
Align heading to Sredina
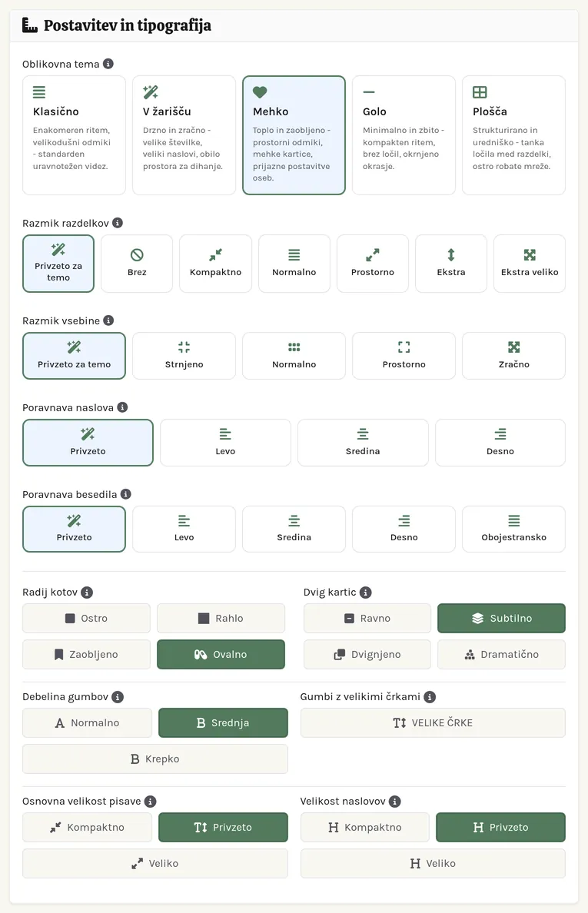click(x=363, y=443)
